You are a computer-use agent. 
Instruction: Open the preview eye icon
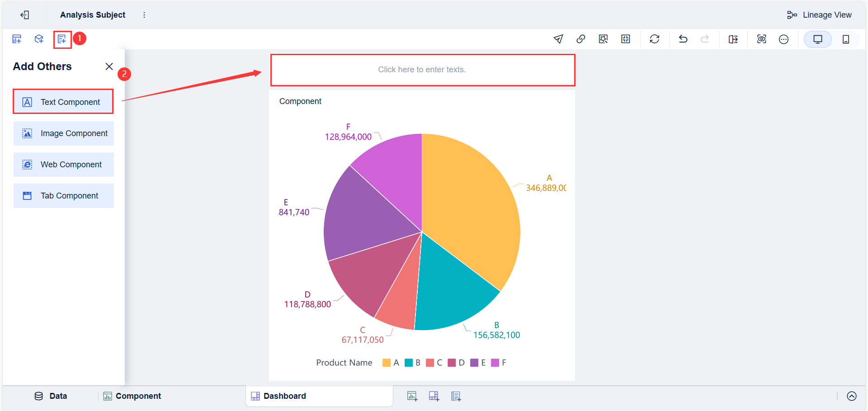(761, 39)
